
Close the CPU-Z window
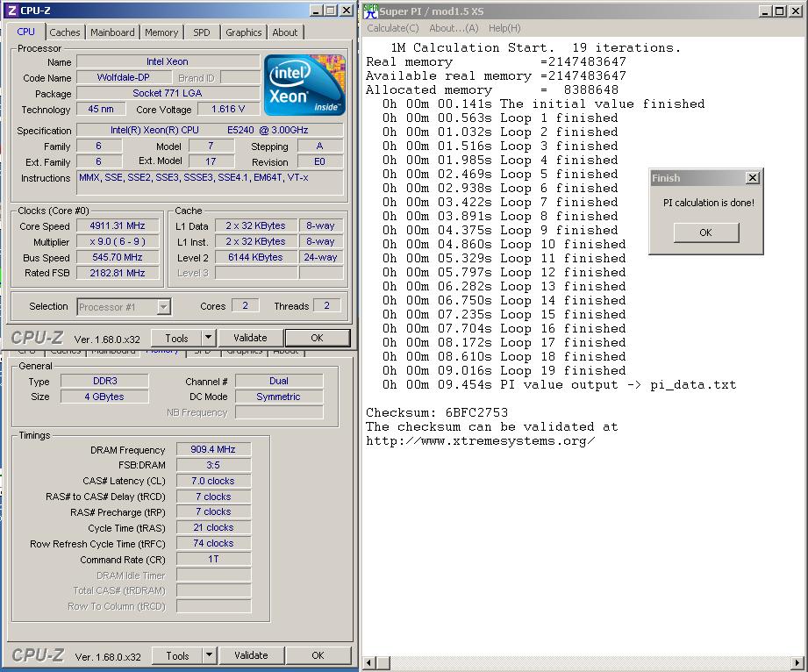click(x=347, y=11)
